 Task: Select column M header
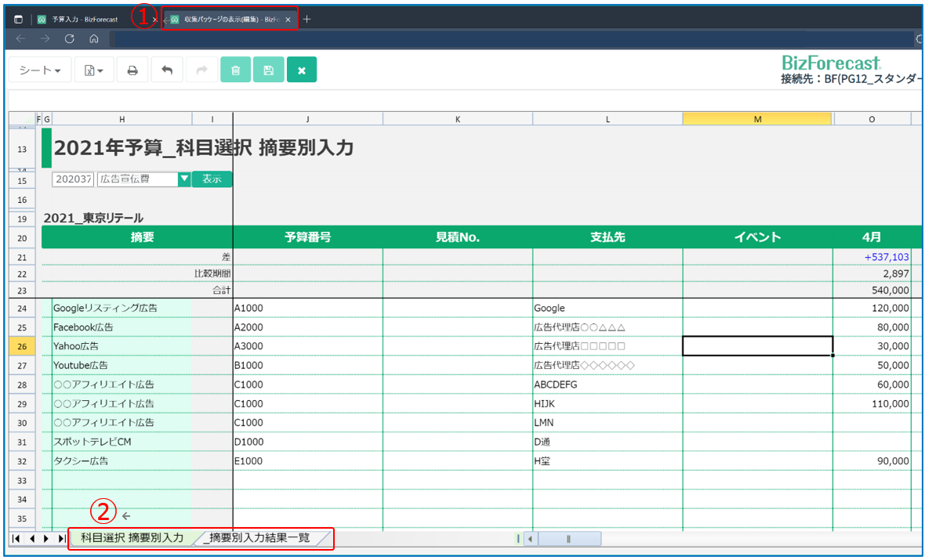tap(757, 119)
